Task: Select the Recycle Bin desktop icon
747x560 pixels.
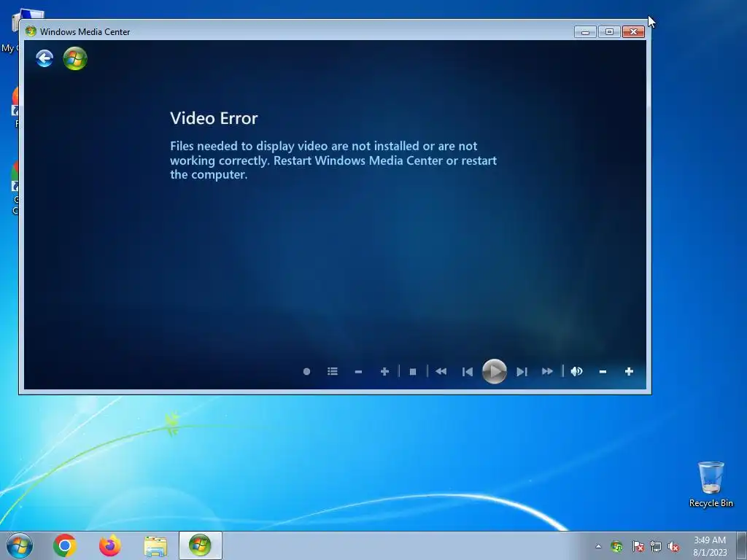Action: 711,484
